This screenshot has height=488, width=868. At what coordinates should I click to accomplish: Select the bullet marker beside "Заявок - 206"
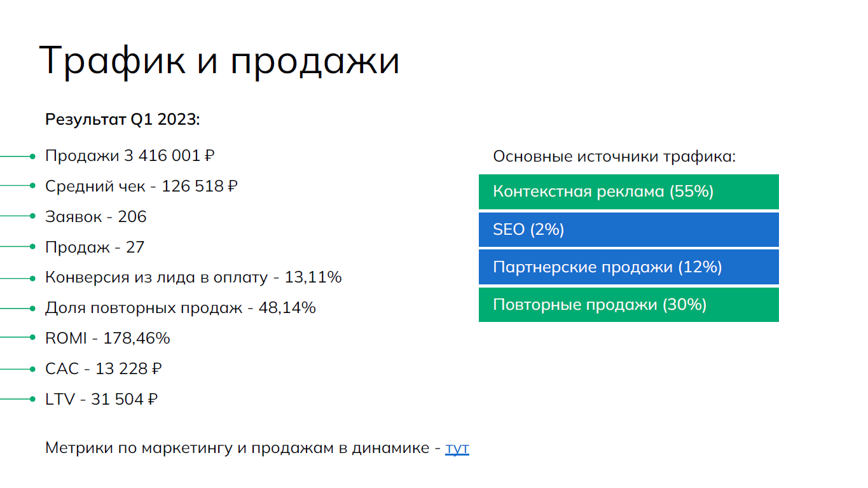32,216
